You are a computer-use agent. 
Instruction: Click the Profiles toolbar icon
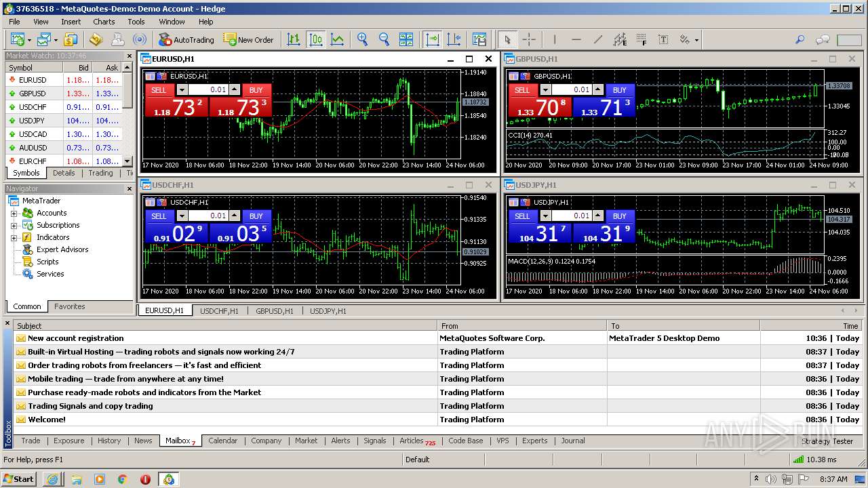[43, 40]
